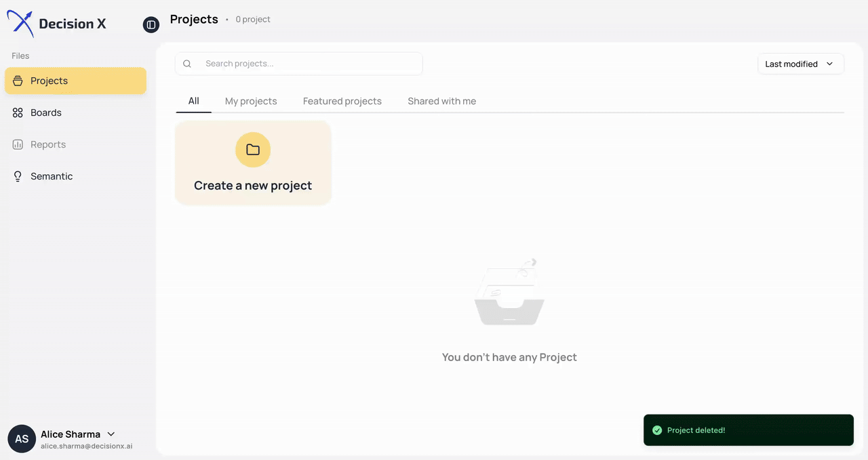The height and width of the screenshot is (460, 868).
Task: Switch to Featured projects tab
Action: pyautogui.click(x=342, y=101)
